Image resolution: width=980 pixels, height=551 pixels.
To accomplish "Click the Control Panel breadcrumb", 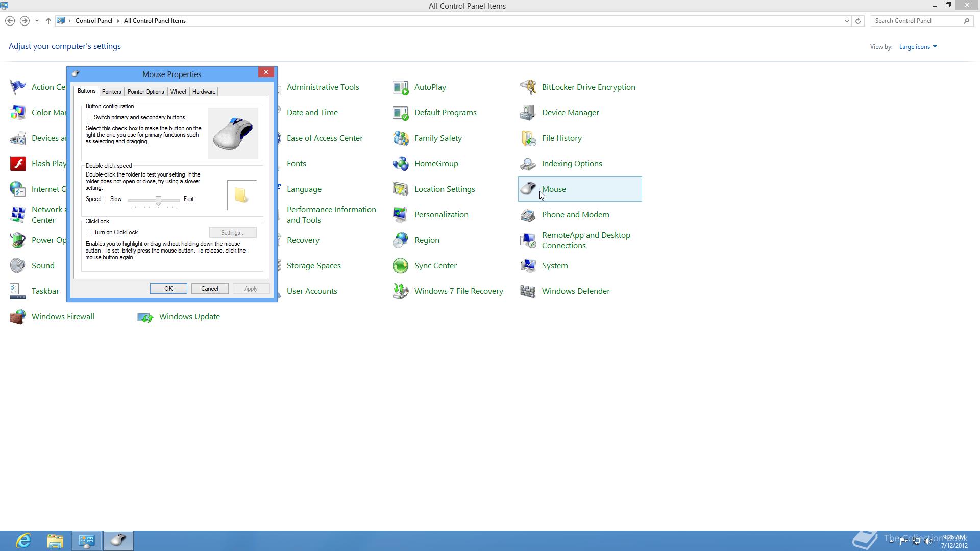I will point(94,21).
